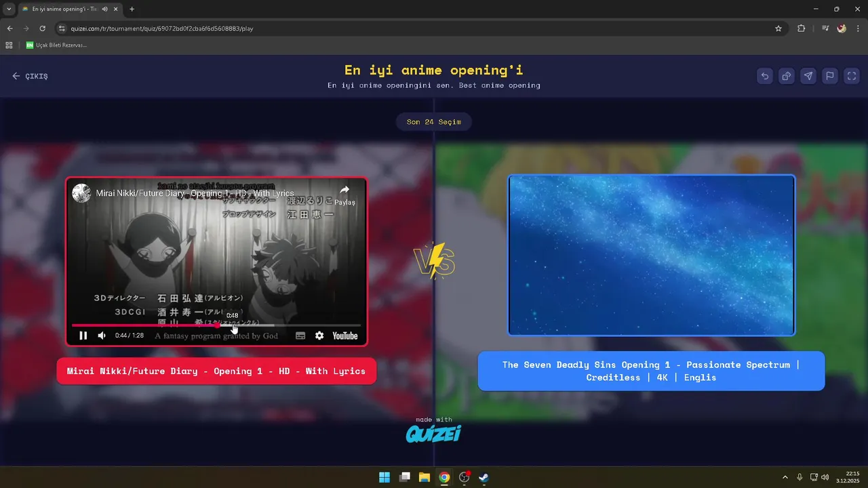This screenshot has height=488, width=868.
Task: Undo last choice with the back-arrow icon
Action: [x=765, y=76]
